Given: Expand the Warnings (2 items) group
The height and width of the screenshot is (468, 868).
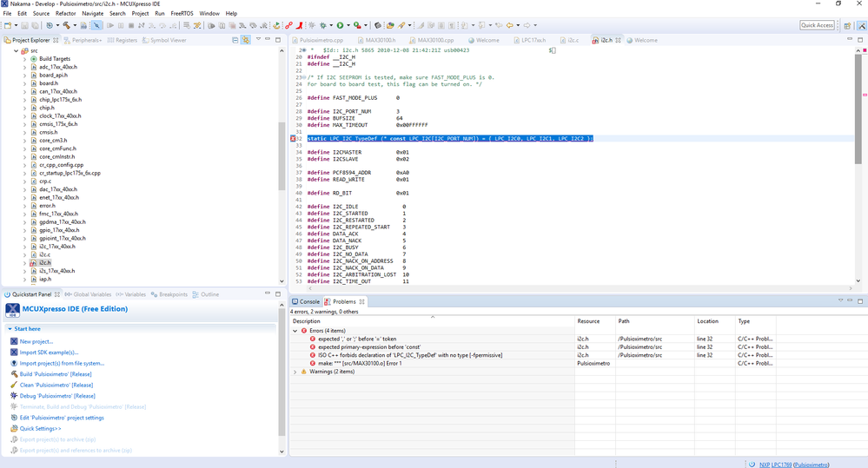Looking at the screenshot, I should pyautogui.click(x=295, y=372).
